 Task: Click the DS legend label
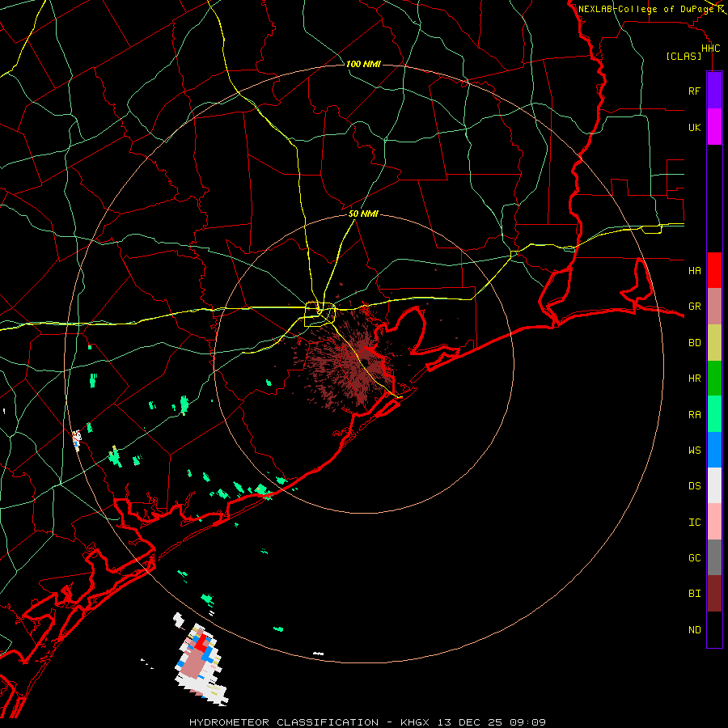pyautogui.click(x=694, y=485)
